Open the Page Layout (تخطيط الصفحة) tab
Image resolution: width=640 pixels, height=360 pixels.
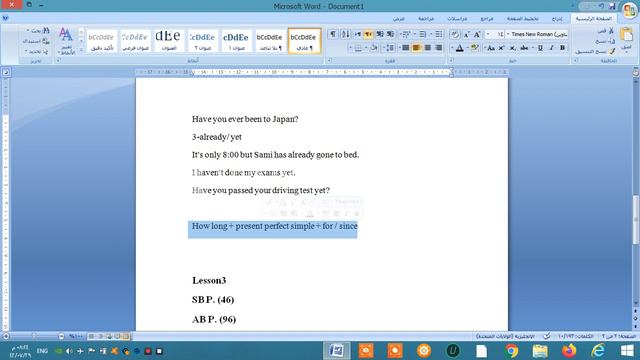(x=523, y=18)
